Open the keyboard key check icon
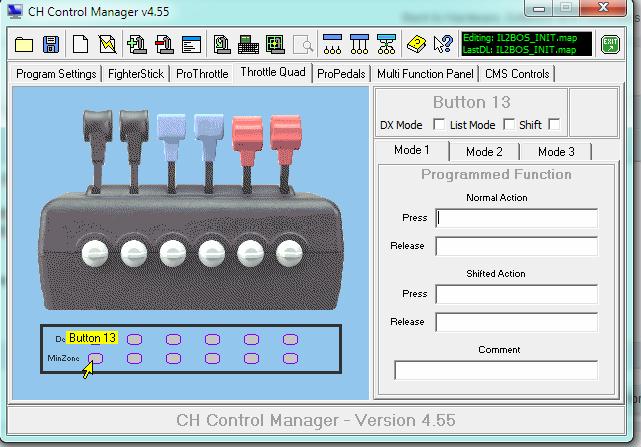 (x=249, y=44)
